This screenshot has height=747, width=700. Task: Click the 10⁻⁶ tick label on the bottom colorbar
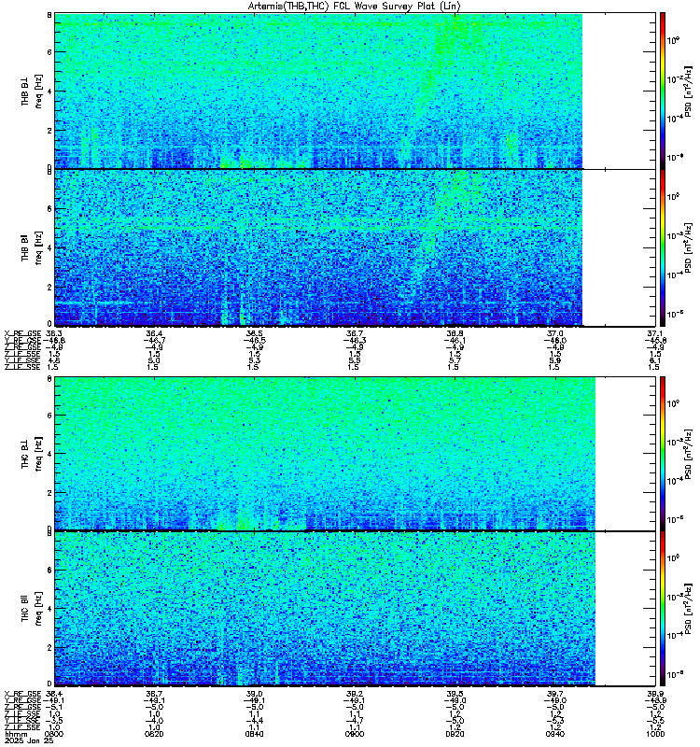(675, 673)
